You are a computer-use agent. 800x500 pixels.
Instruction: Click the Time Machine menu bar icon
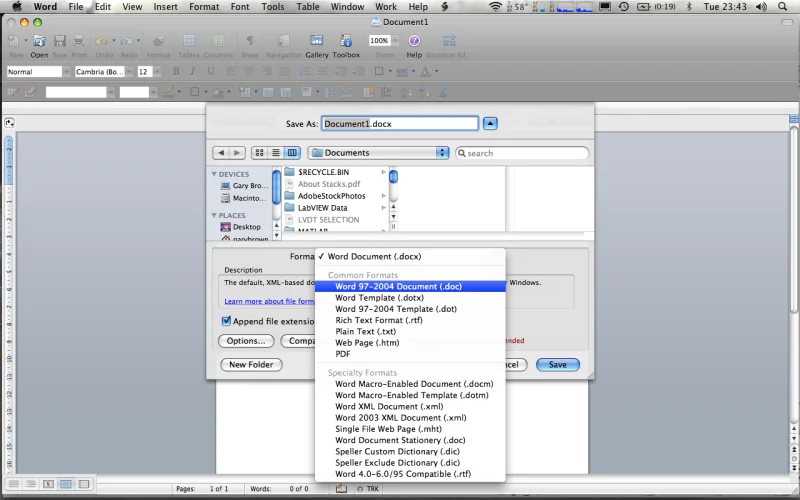623,7
